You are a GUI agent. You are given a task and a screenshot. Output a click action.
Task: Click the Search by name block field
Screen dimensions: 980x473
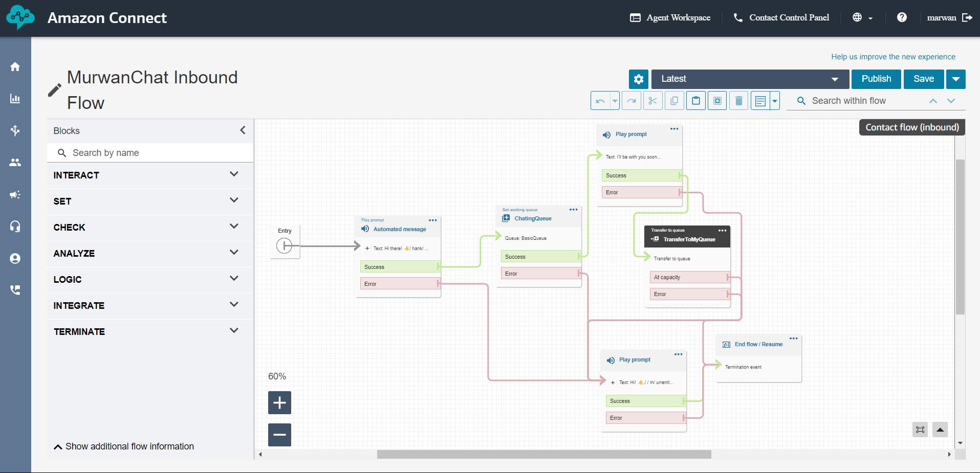click(150, 153)
